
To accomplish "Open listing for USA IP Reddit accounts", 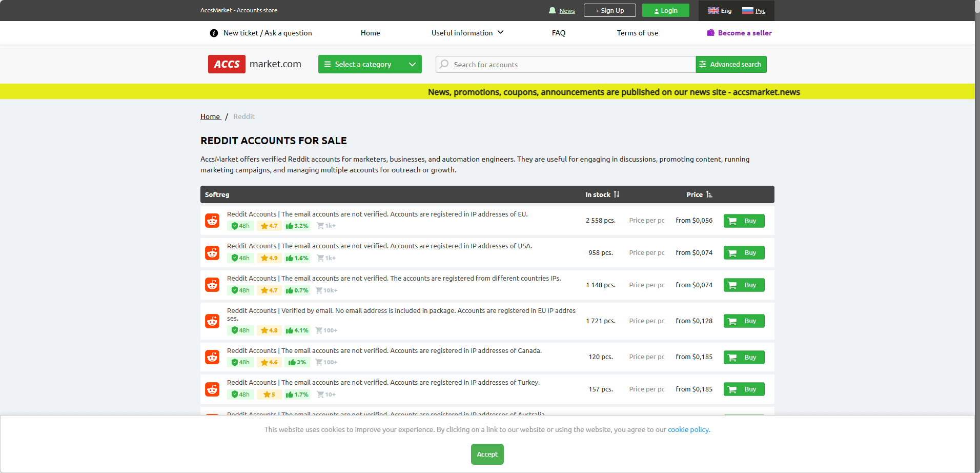I will 380,246.
